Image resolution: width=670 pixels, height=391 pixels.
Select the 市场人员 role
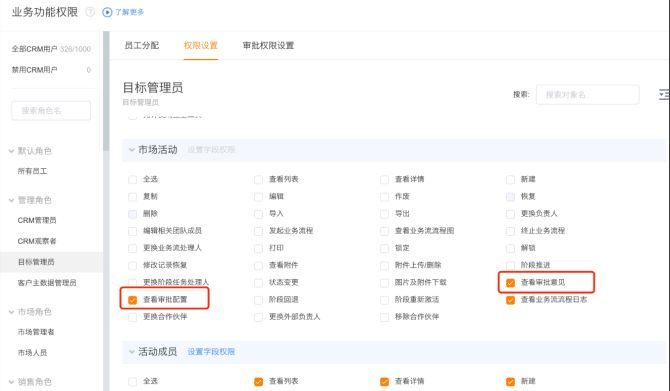pos(32,353)
